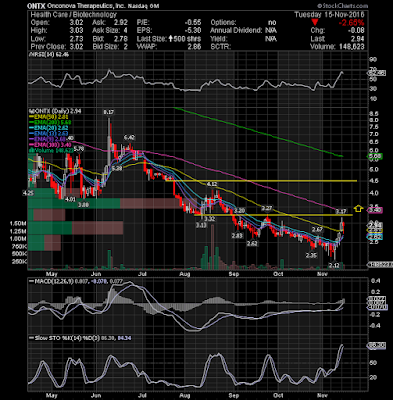
Task: Click the 250K volume axis label
Action: [x=19, y=262]
